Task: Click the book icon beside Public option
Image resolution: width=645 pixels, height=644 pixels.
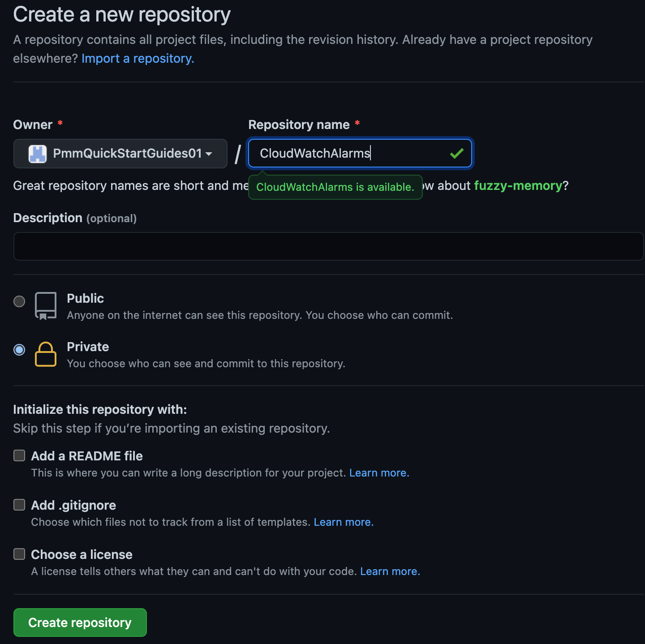Action: tap(45, 306)
